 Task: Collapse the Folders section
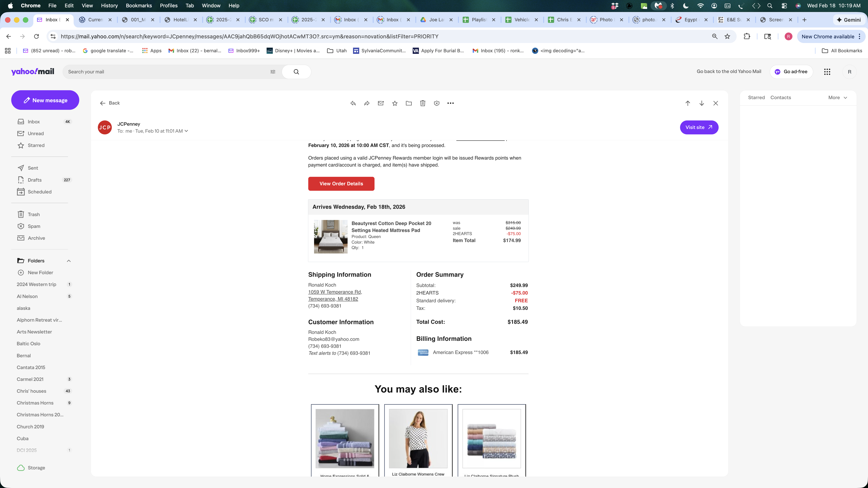click(x=69, y=261)
